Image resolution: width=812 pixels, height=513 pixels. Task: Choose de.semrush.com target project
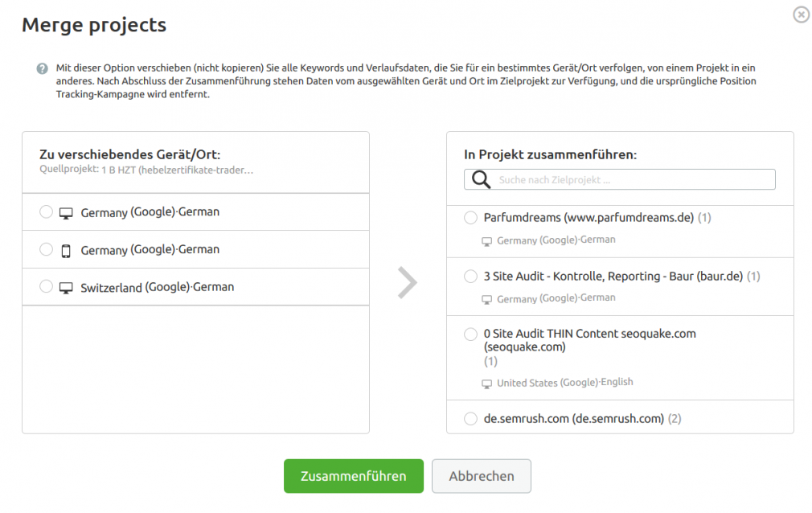point(471,419)
